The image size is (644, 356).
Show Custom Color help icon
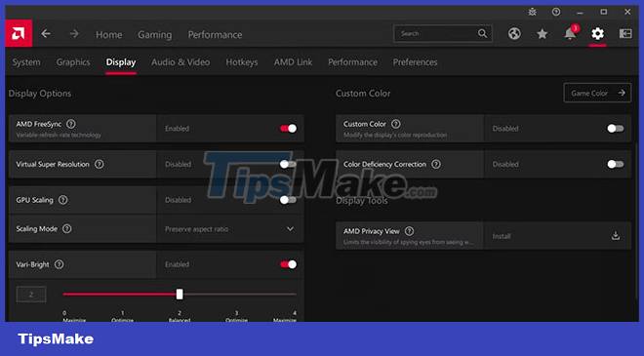tap(395, 124)
